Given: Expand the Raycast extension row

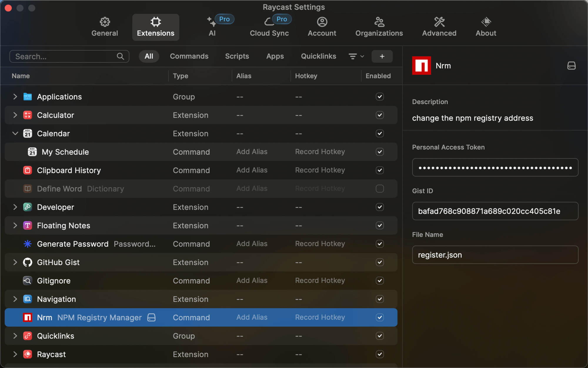Looking at the screenshot, I should tap(15, 354).
